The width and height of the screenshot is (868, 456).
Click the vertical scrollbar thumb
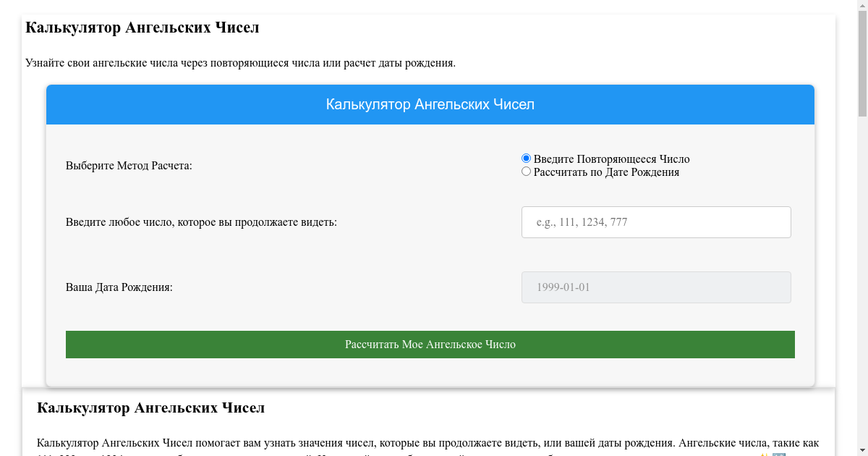[862, 65]
